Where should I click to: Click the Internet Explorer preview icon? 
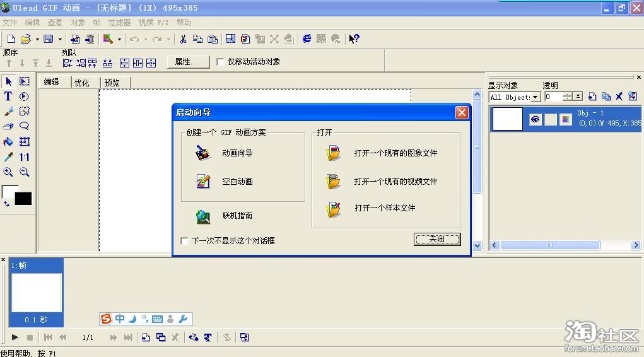(307, 39)
